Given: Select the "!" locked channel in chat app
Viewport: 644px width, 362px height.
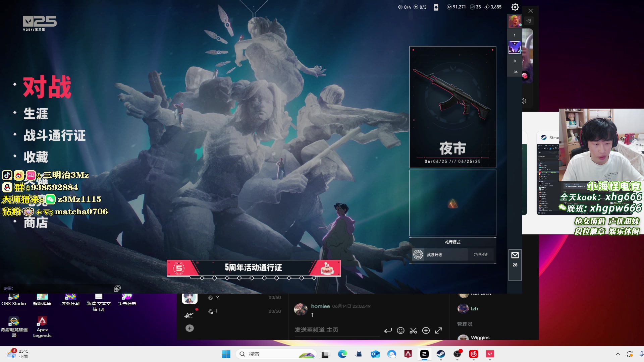Looking at the screenshot, I should (244, 311).
